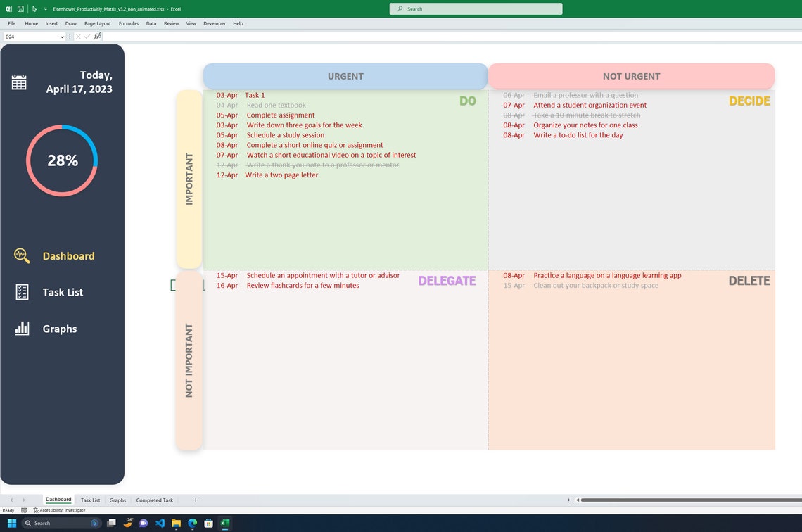
Task: Click the plus to add a new sheet
Action: (x=195, y=500)
